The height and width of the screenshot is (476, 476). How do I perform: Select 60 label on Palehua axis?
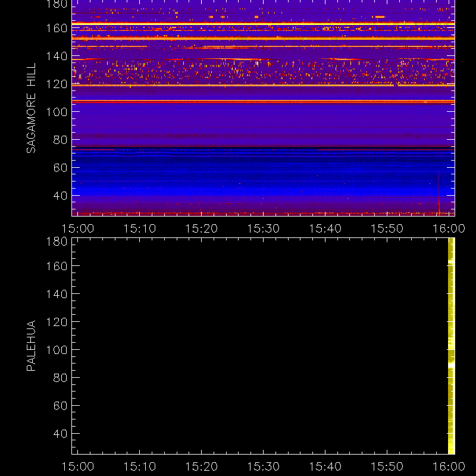pyautogui.click(x=60, y=406)
